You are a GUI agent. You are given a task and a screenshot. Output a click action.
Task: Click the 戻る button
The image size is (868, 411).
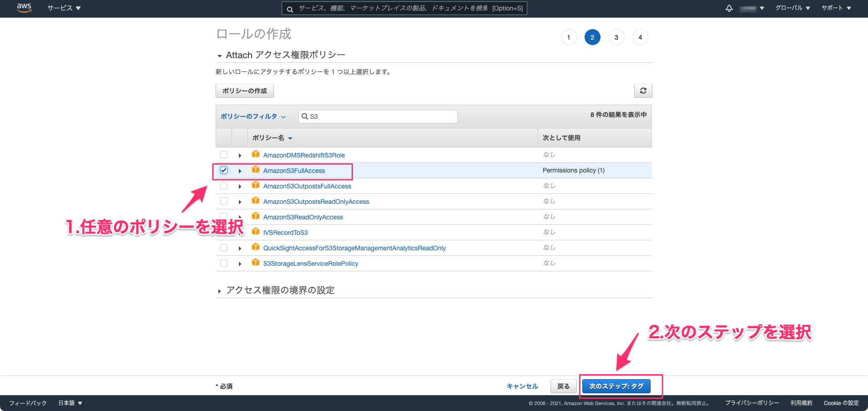tap(563, 386)
